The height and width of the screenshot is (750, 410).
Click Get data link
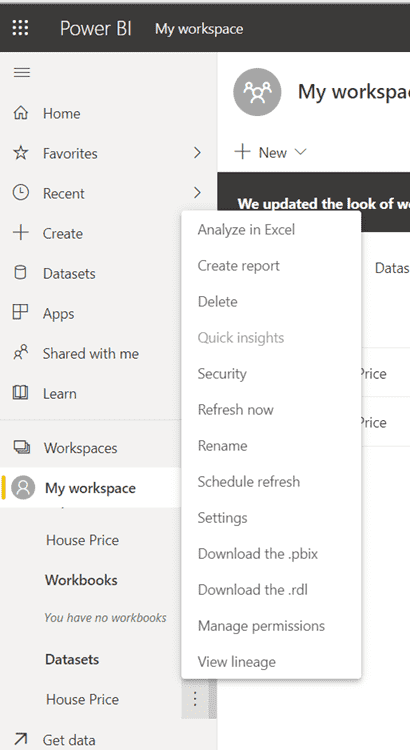coord(69,740)
